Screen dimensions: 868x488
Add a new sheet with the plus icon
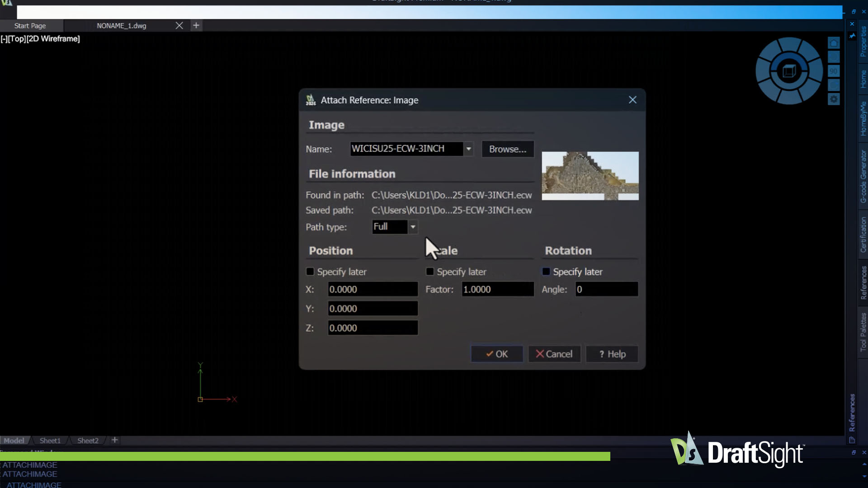click(x=115, y=440)
